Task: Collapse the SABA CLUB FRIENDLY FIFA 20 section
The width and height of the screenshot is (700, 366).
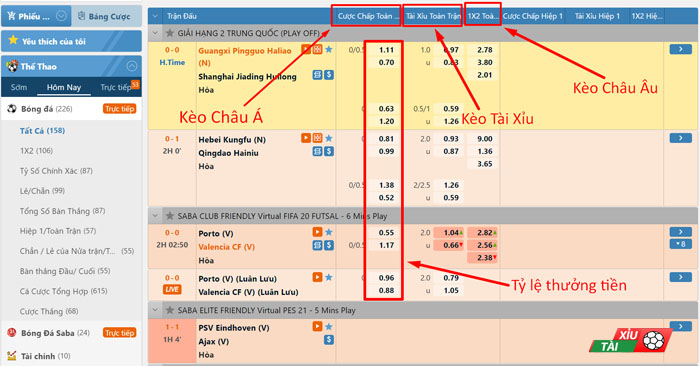Action: (x=155, y=216)
